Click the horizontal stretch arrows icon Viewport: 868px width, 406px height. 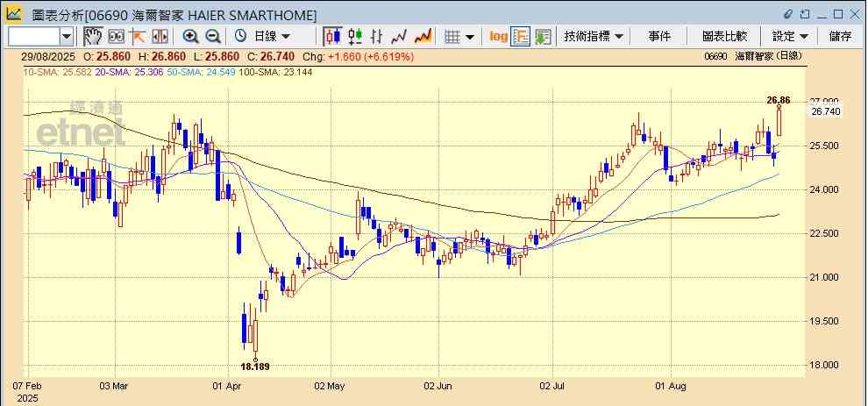[x=160, y=37]
